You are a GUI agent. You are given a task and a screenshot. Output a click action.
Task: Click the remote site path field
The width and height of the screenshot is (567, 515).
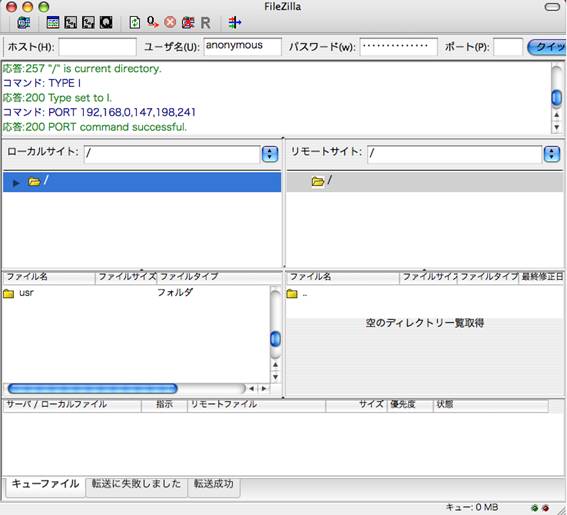(x=455, y=154)
